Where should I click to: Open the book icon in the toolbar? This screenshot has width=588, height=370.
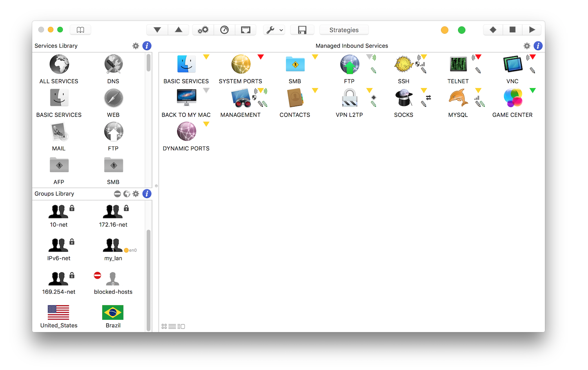click(80, 30)
